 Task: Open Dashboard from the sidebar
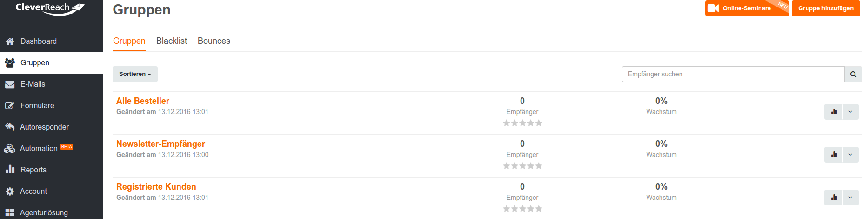coord(38,41)
